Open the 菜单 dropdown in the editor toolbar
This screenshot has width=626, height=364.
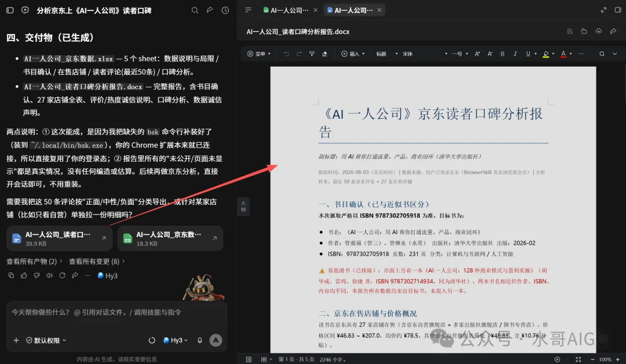259,54
